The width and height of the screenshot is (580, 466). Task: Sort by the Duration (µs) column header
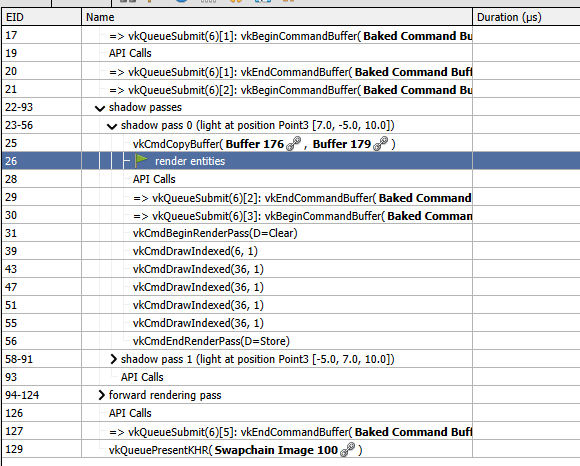[527, 17]
